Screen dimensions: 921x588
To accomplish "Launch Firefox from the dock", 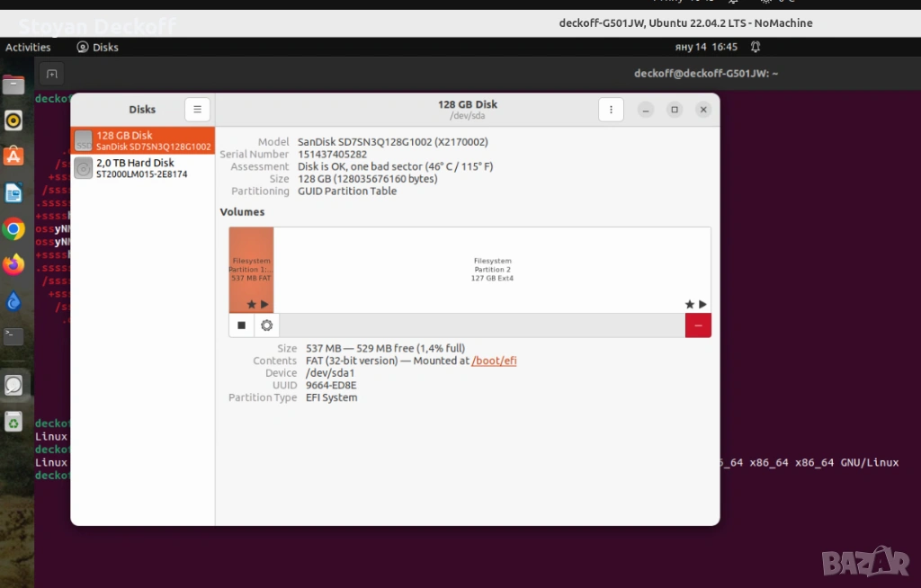I will (x=13, y=265).
